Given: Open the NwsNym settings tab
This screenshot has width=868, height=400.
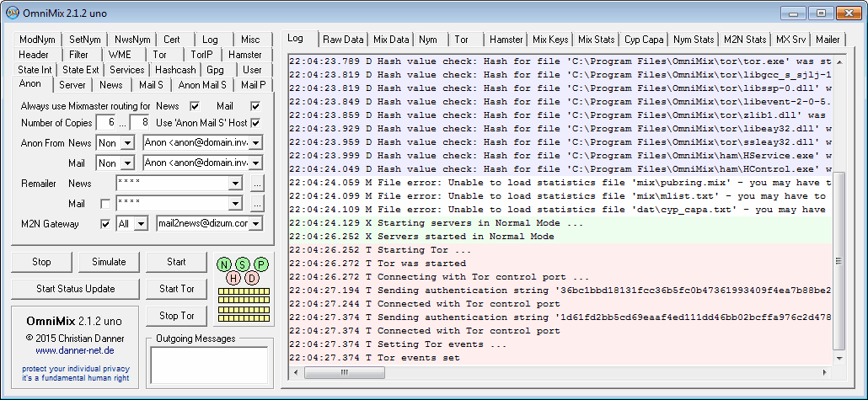Looking at the screenshot, I should (x=132, y=40).
